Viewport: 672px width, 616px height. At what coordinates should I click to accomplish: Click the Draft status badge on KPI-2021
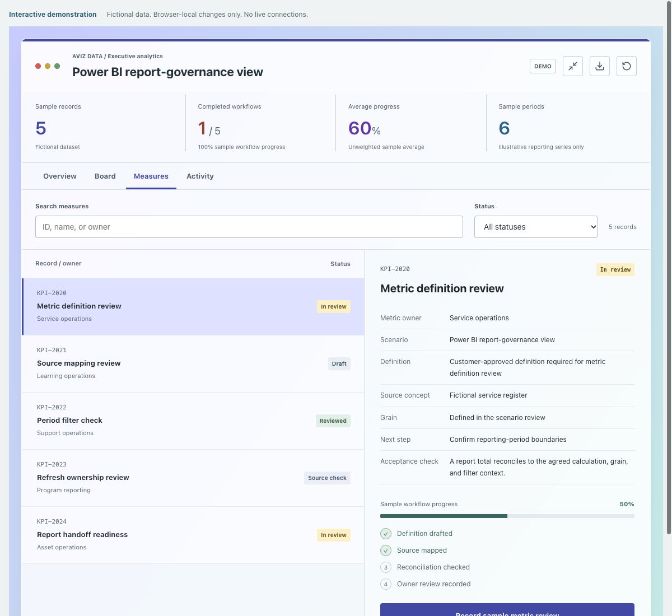click(x=339, y=363)
